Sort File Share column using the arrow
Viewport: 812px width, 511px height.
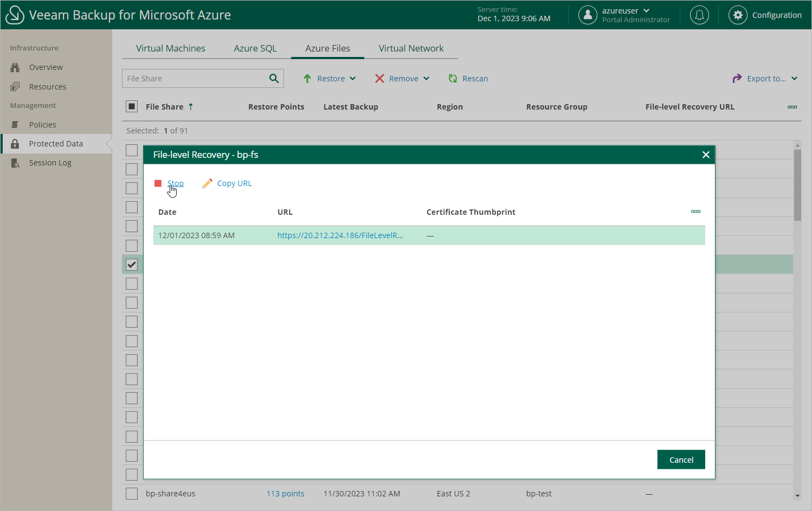pyautogui.click(x=191, y=107)
